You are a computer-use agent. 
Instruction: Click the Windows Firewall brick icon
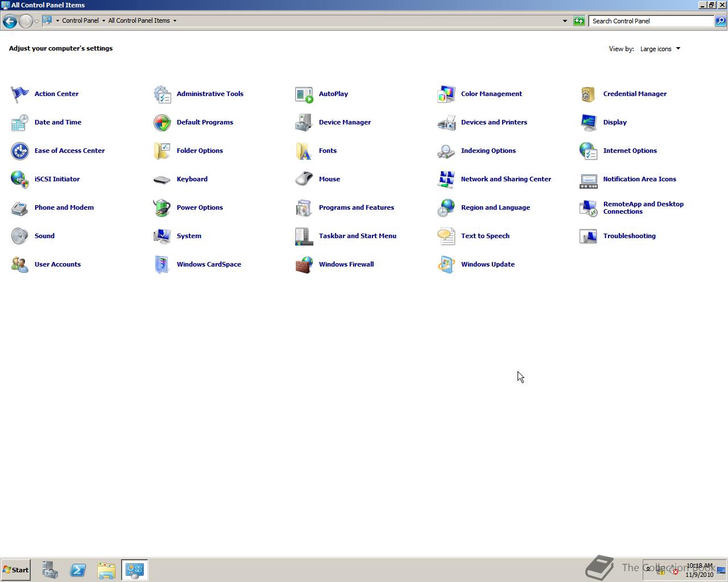(x=304, y=264)
